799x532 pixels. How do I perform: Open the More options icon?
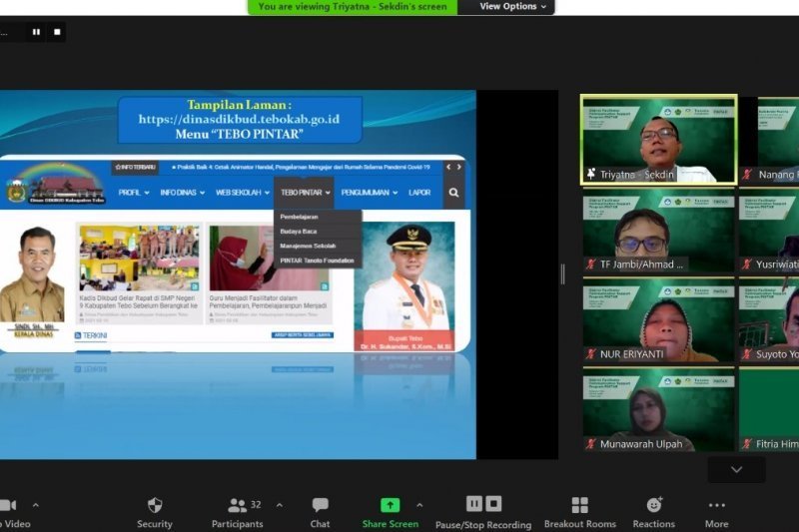pos(716,506)
